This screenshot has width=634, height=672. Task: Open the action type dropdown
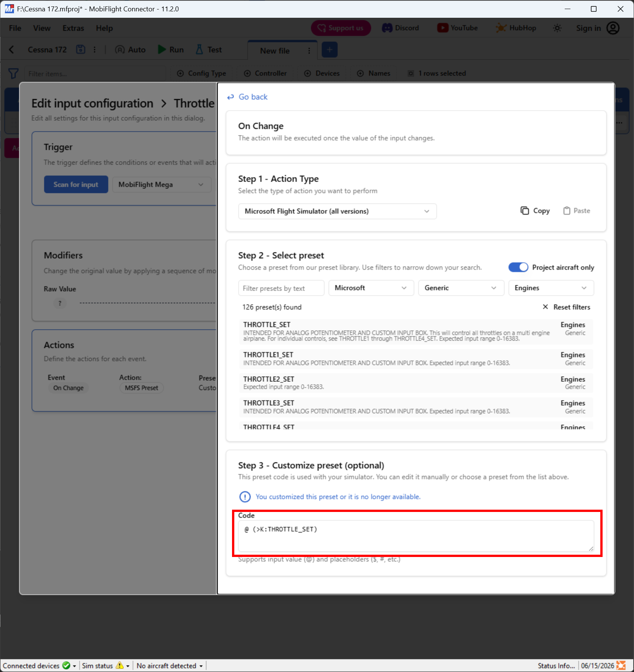(337, 211)
